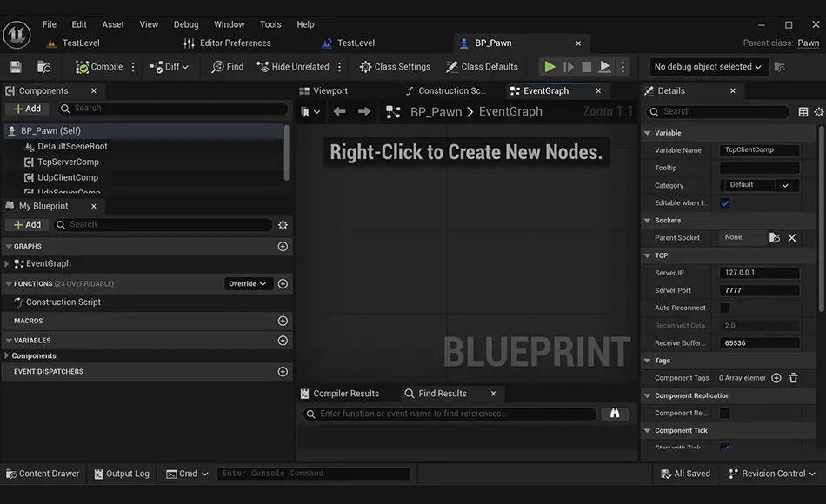Open the Category Default combo box
The image size is (826, 504).
[760, 185]
